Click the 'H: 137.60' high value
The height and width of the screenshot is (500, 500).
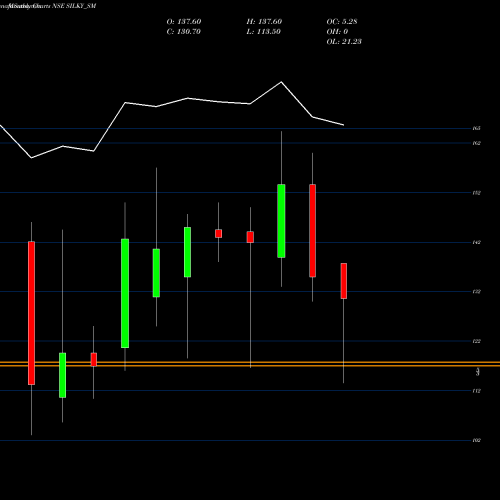point(264,22)
